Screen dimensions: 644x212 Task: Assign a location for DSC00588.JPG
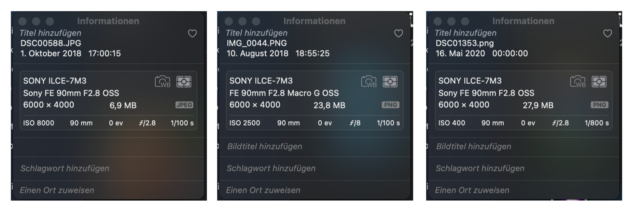57,190
